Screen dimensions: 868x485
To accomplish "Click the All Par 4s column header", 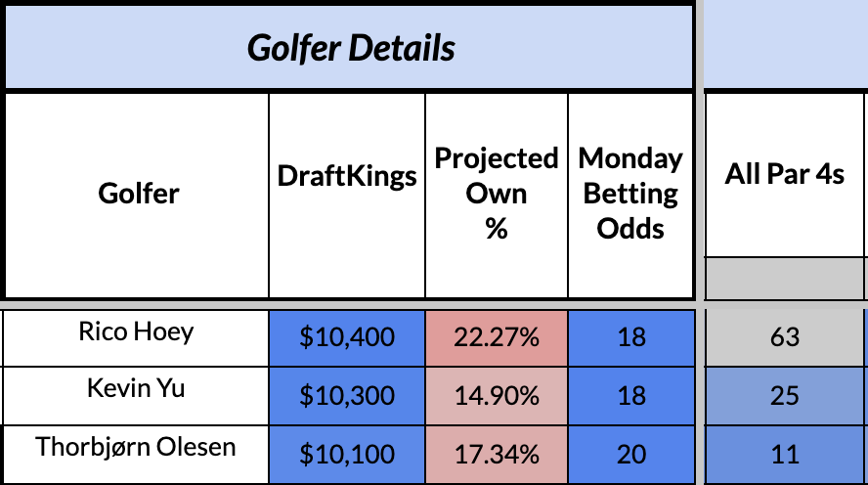I will 784,176.
